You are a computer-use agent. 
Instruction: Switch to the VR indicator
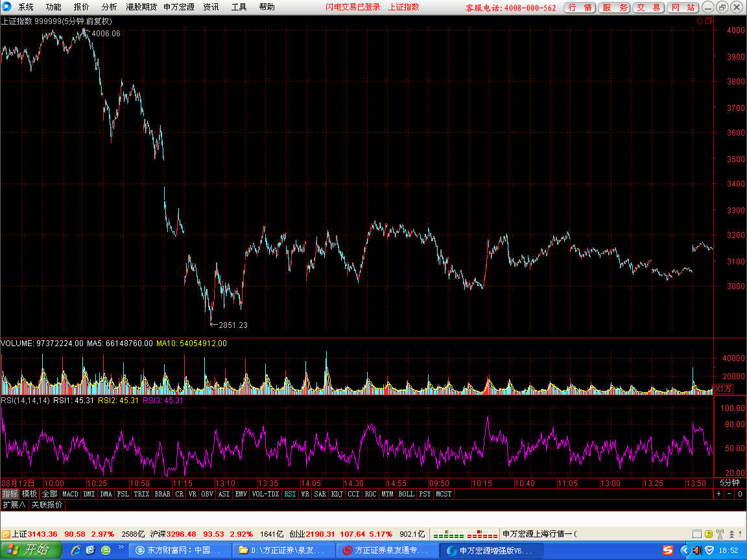coord(193,494)
